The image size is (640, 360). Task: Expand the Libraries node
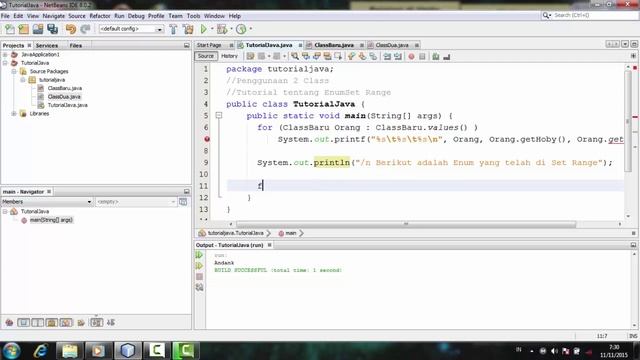point(14,113)
